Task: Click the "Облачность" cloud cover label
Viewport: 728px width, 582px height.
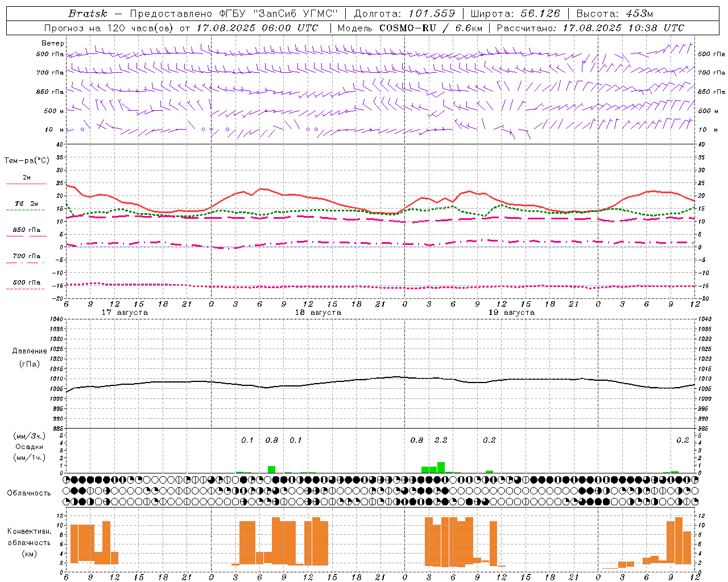Action: point(29,493)
